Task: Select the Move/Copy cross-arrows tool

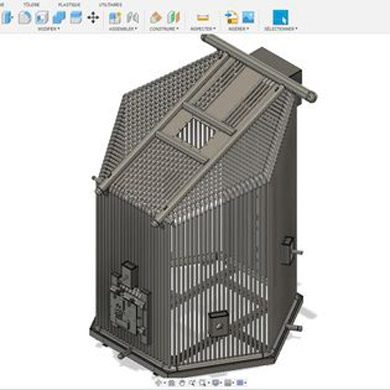Action: click(93, 17)
